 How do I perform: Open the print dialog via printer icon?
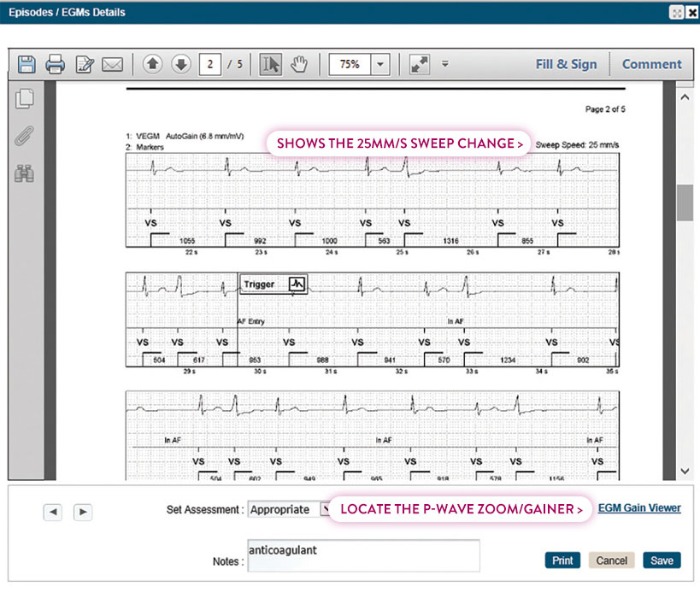[x=53, y=64]
